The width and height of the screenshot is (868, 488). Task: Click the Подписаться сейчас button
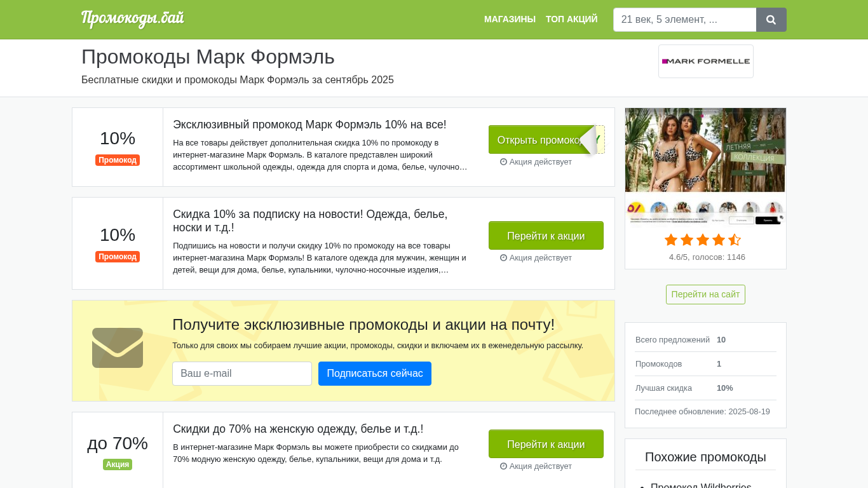click(x=375, y=374)
